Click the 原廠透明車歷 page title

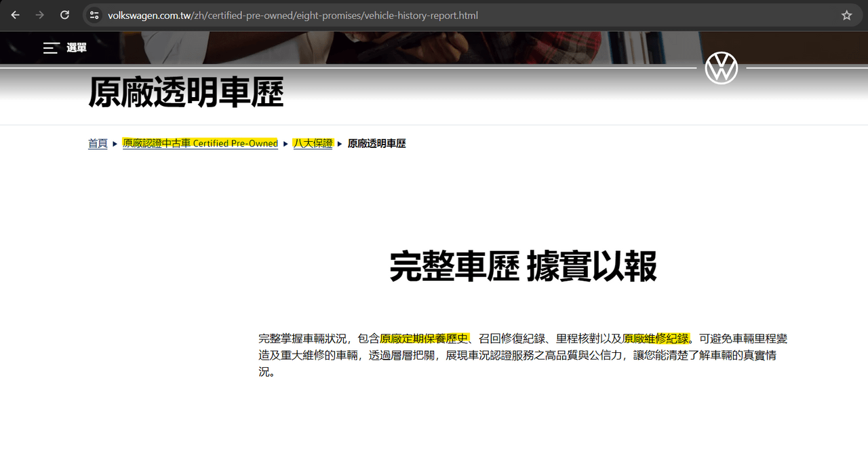[x=186, y=92]
